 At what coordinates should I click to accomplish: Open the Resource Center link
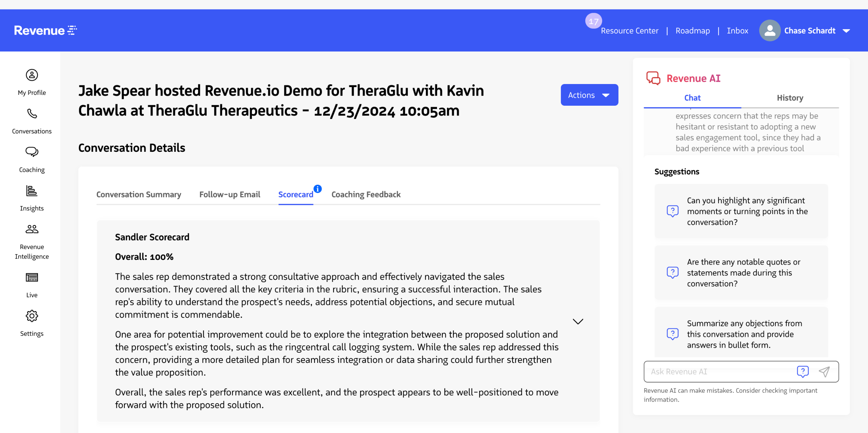click(629, 31)
